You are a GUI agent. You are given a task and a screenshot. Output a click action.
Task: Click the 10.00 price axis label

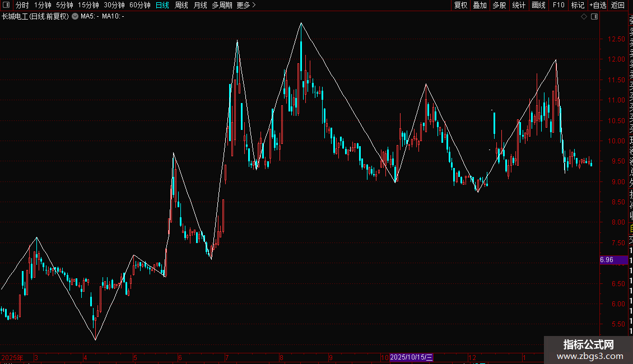616,141
